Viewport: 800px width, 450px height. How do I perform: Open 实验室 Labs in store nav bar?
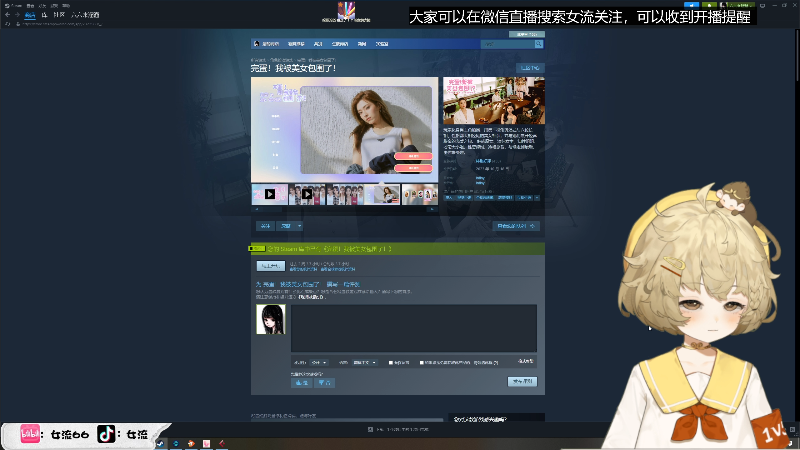point(382,44)
